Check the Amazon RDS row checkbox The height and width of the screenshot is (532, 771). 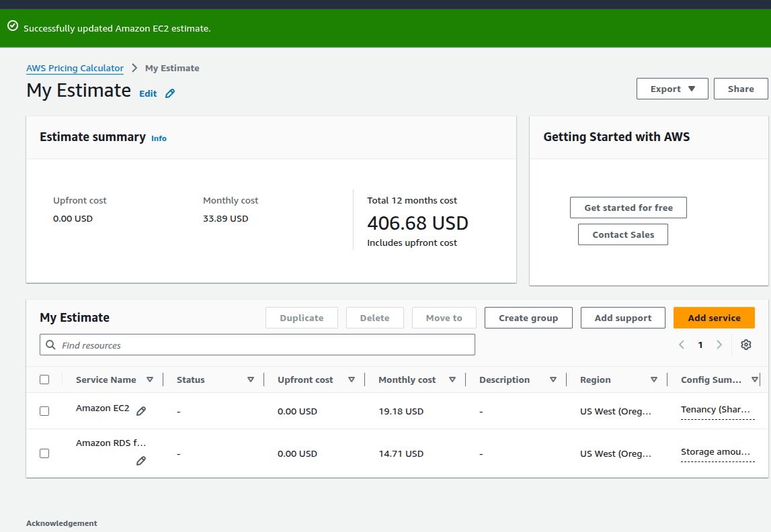pos(44,453)
